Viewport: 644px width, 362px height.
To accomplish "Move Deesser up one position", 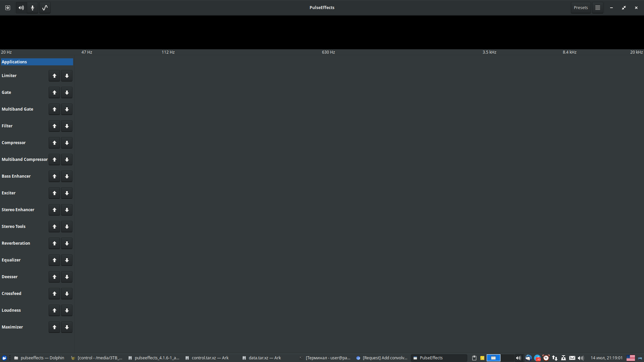I will pyautogui.click(x=54, y=277).
